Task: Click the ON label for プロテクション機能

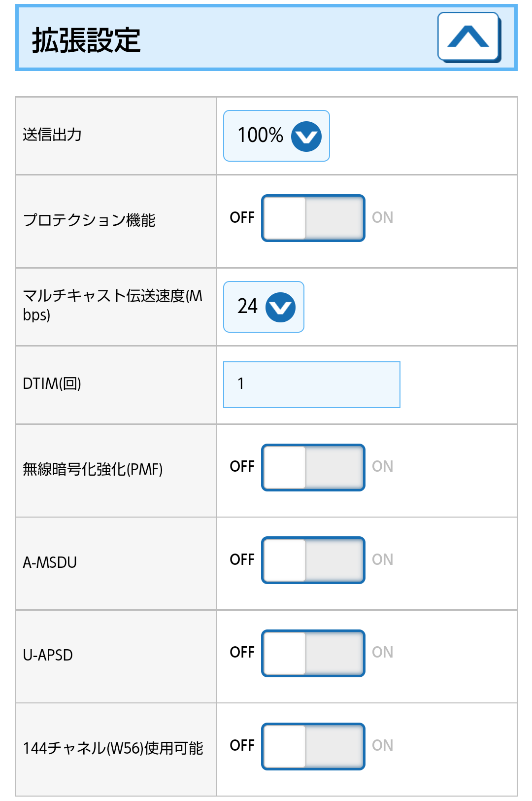Action: (x=382, y=217)
